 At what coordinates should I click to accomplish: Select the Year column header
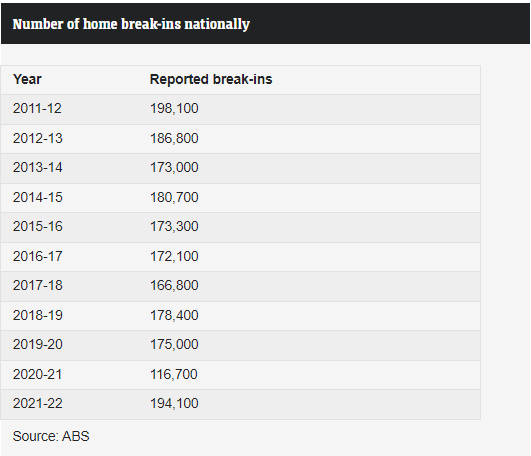click(27, 79)
